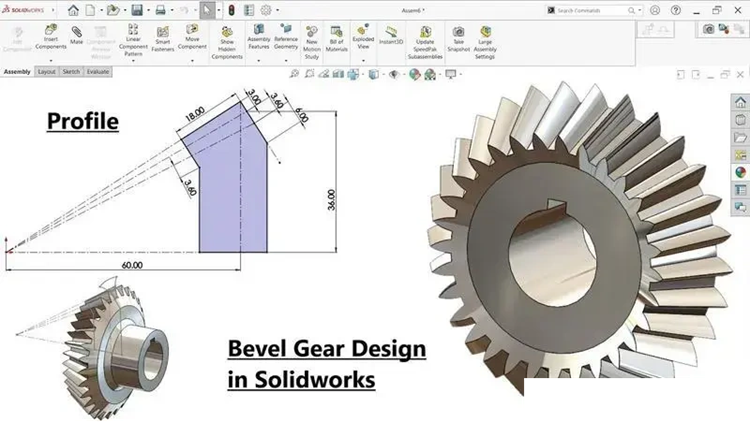Open the user login account icon
This screenshot has width=750, height=423.
655,10
